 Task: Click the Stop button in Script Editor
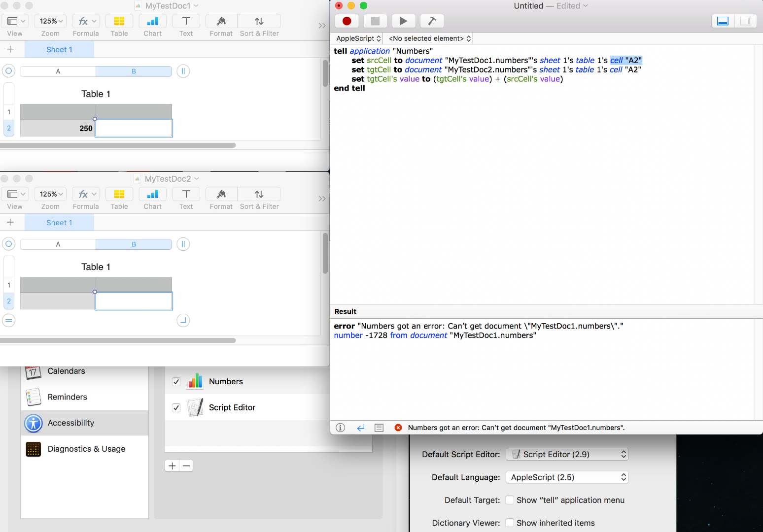pyautogui.click(x=375, y=21)
